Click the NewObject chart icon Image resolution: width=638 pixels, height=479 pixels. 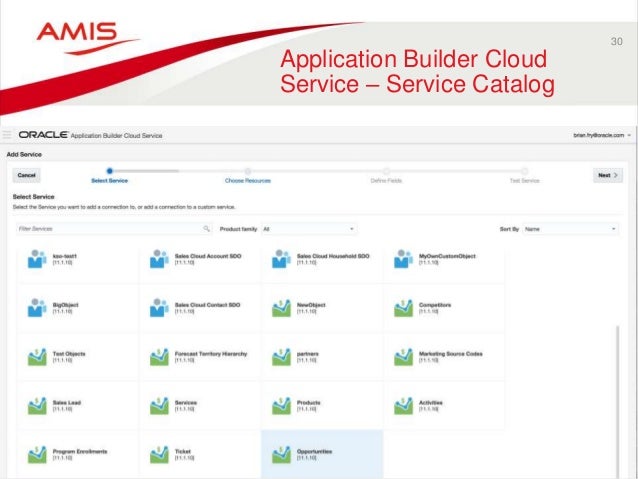coord(281,308)
